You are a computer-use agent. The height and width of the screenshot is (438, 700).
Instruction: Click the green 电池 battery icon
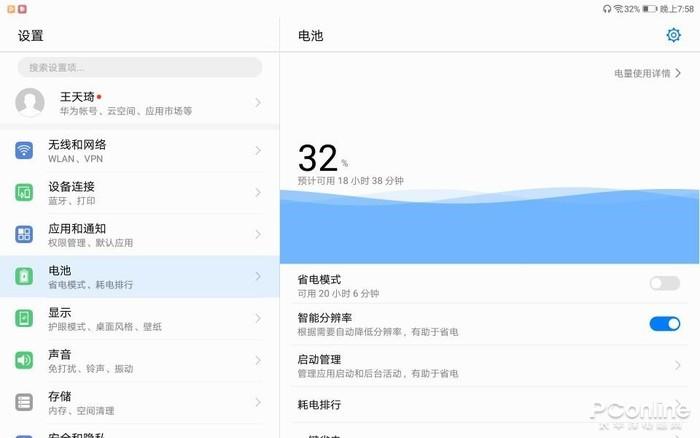point(24,276)
